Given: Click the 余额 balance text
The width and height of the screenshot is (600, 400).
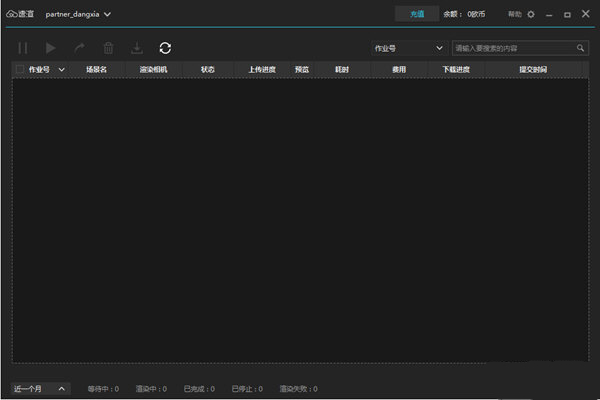Looking at the screenshot, I should point(464,14).
